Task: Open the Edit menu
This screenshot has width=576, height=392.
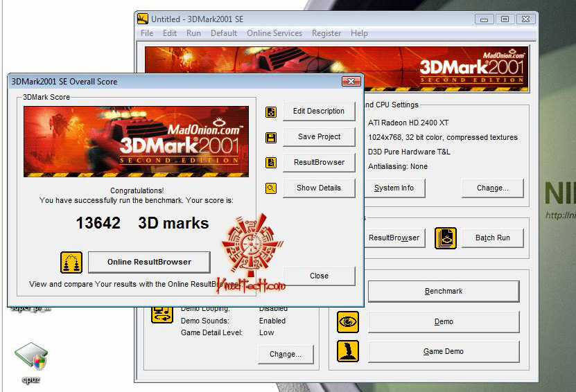Action: pyautogui.click(x=170, y=33)
